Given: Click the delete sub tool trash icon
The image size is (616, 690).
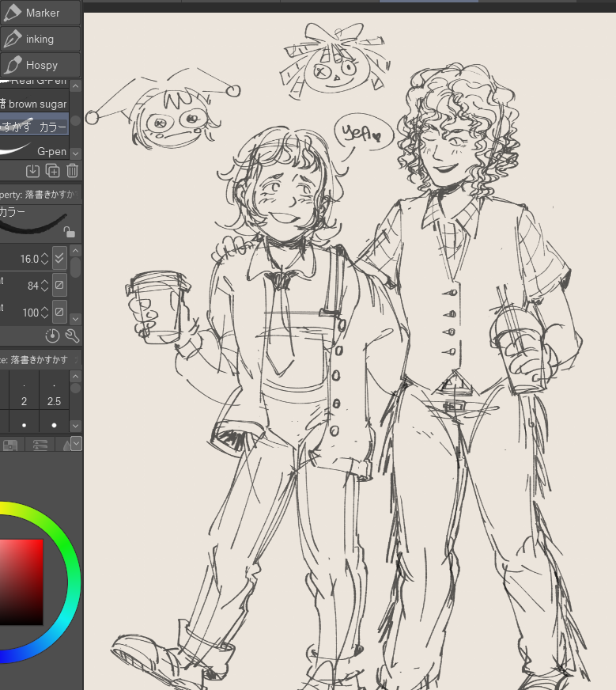Looking at the screenshot, I should click(x=72, y=171).
